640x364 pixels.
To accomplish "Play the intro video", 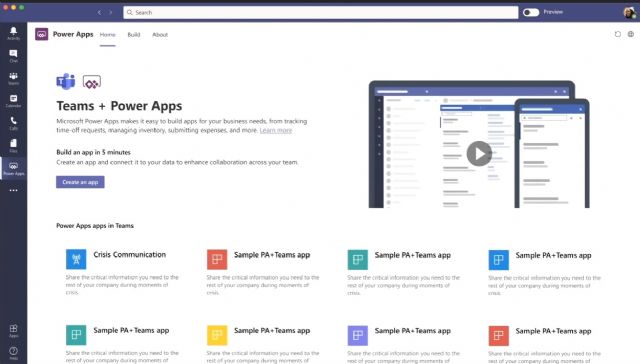I will click(479, 153).
